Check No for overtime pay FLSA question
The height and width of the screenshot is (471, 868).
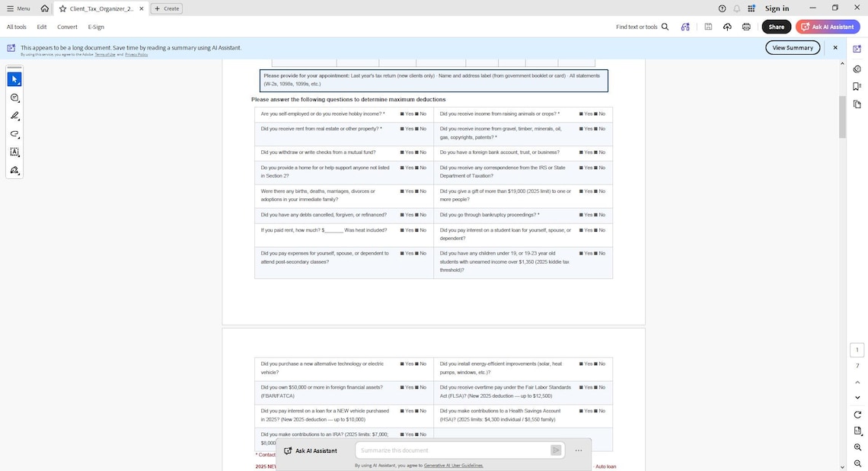click(x=596, y=387)
